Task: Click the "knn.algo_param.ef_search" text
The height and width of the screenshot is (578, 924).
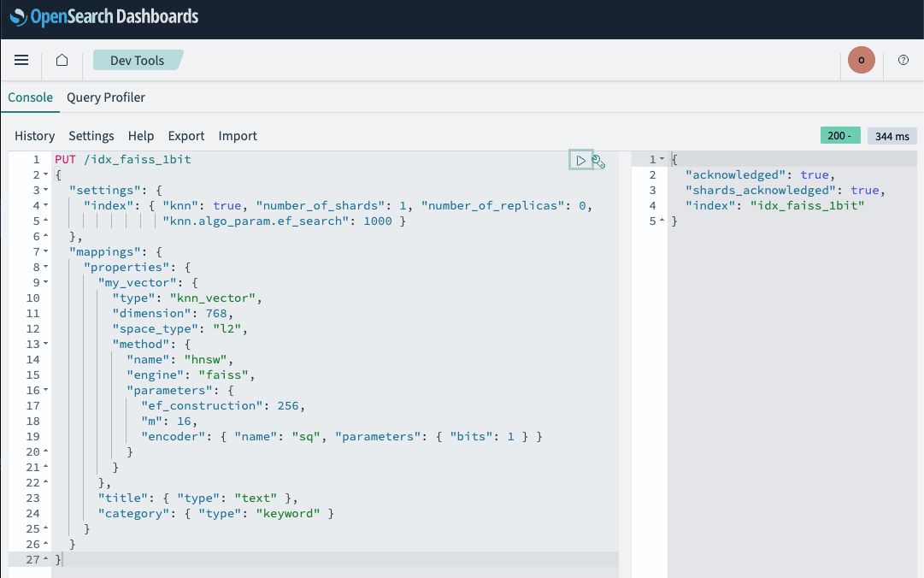Action: coord(256,221)
